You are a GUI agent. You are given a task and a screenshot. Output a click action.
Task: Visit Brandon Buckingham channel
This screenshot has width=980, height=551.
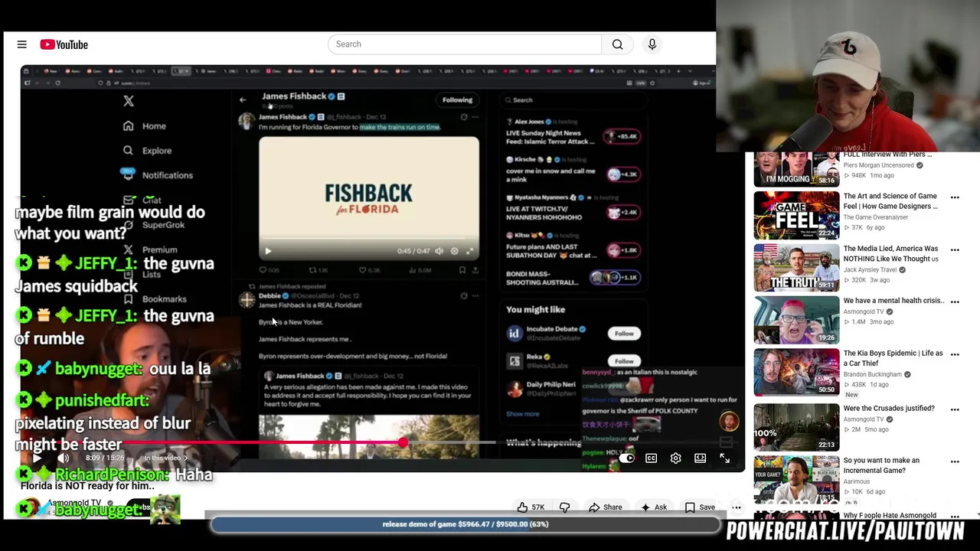[x=873, y=375]
